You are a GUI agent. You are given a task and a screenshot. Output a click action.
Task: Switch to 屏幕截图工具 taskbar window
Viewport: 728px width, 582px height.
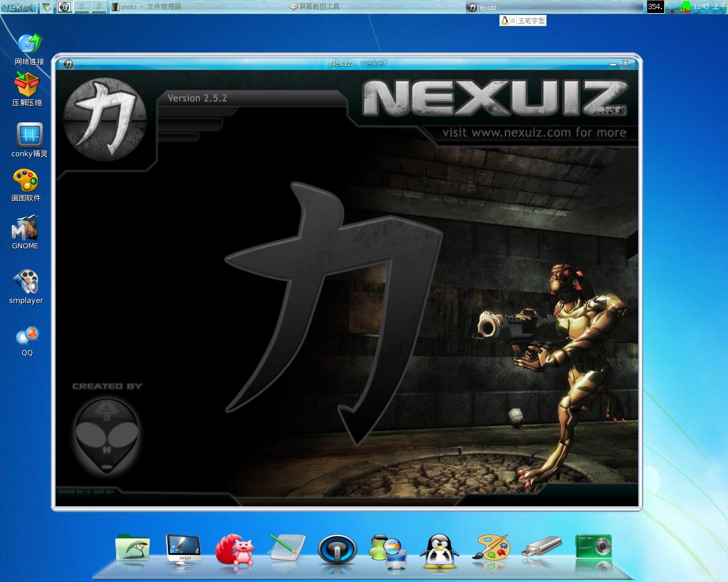coord(375,7)
